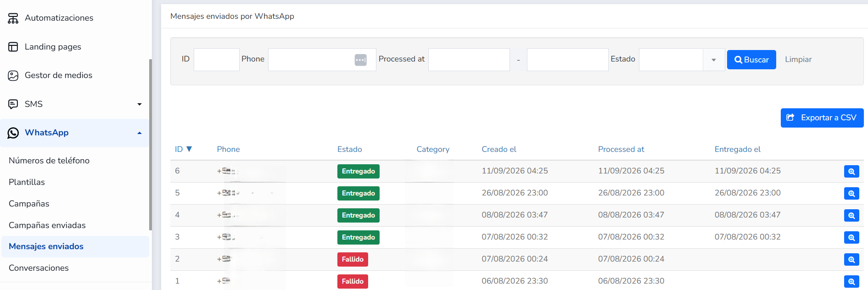Expand the SMS submenu arrow
This screenshot has width=868, height=290.
pyautogui.click(x=140, y=104)
